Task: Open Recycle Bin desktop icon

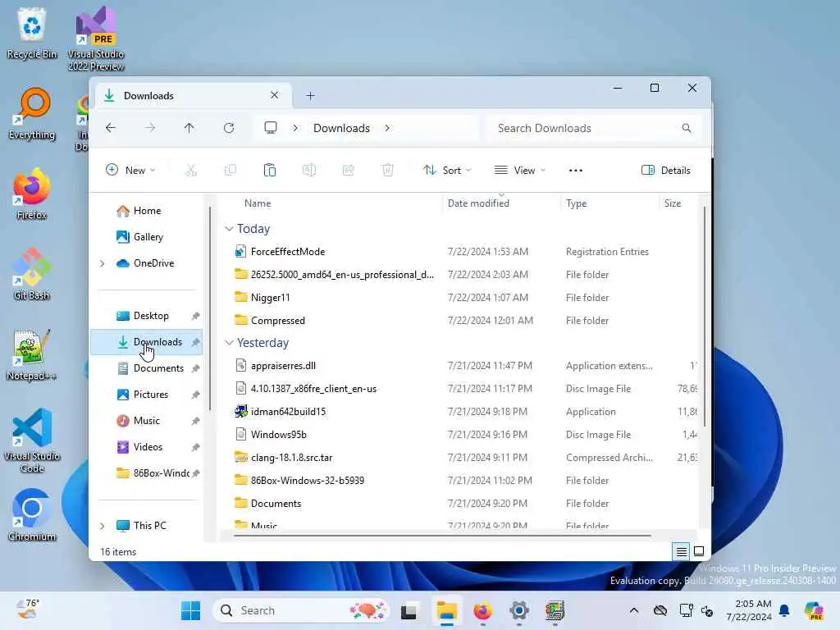Action: pyautogui.click(x=32, y=33)
